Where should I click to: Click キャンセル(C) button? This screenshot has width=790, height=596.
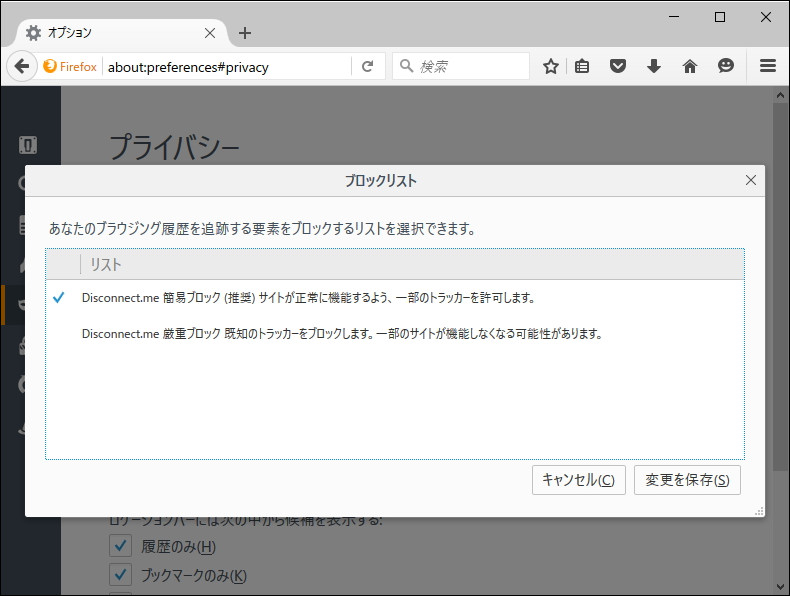(x=578, y=480)
